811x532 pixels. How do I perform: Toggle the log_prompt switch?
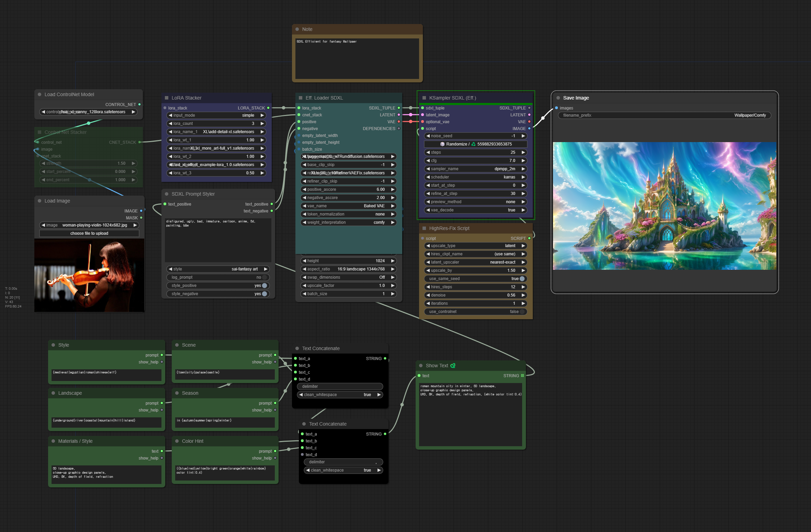click(264, 277)
